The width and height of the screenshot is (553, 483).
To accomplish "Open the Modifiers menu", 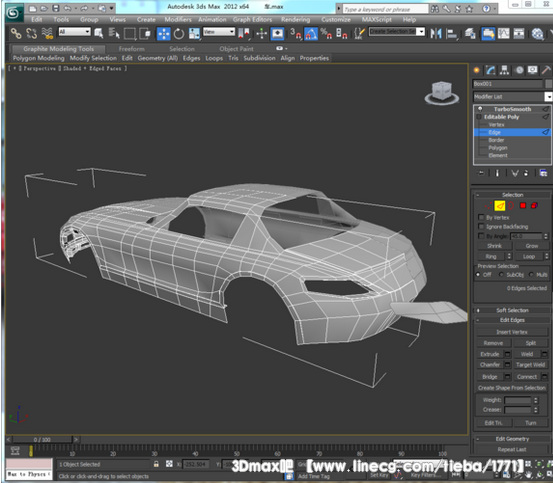I will tap(178, 19).
